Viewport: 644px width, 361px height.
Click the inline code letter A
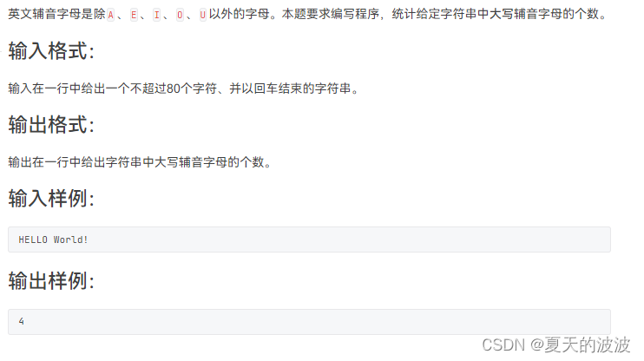pos(110,16)
